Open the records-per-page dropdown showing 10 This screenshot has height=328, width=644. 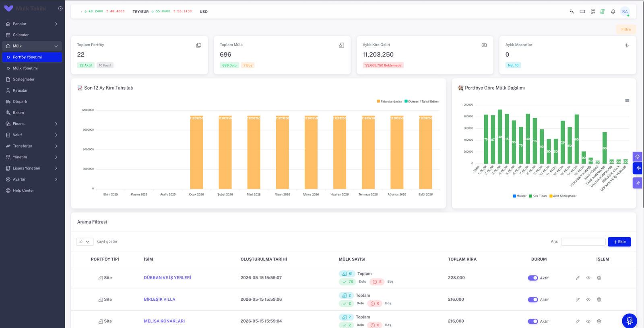(x=85, y=242)
